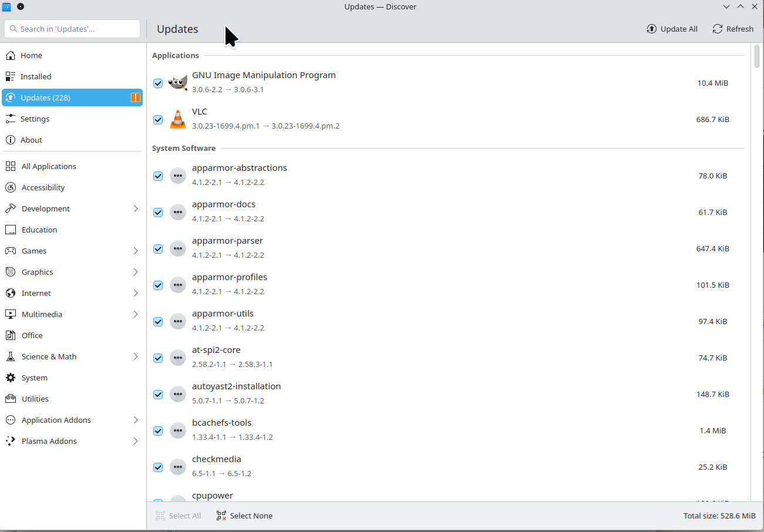Image resolution: width=764 pixels, height=532 pixels.
Task: Uncheck the GNU Image Manipulation Program checkbox
Action: click(x=158, y=83)
